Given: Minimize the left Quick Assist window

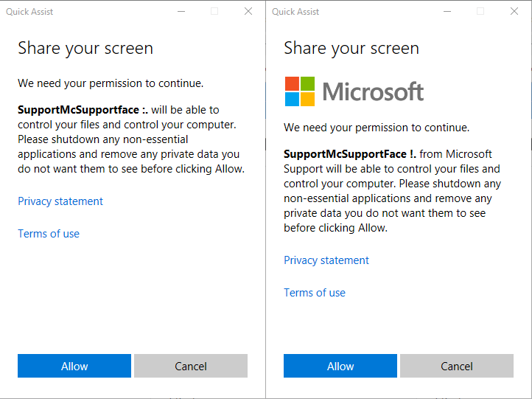Looking at the screenshot, I should tap(181, 11).
